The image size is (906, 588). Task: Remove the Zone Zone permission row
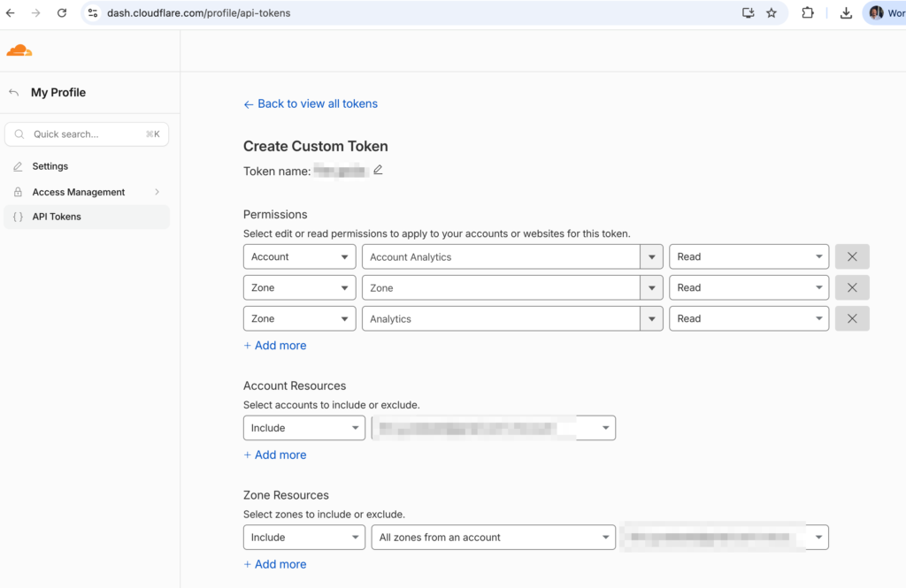click(x=852, y=287)
